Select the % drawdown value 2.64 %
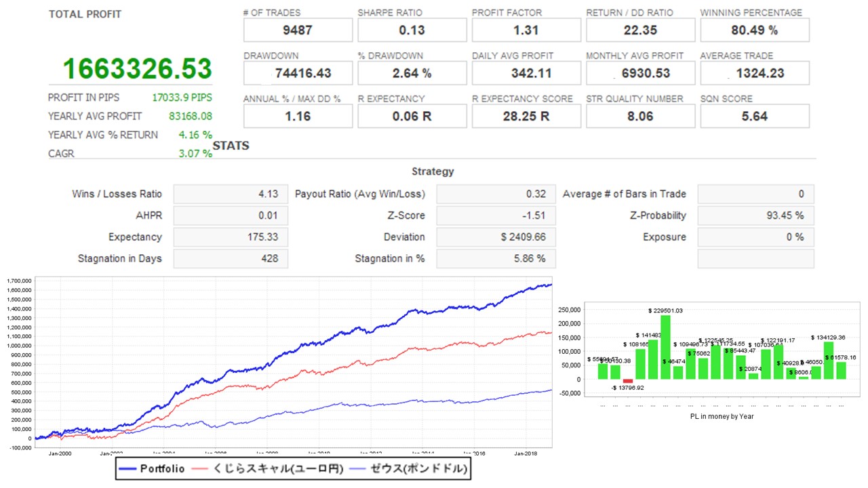 (x=412, y=73)
